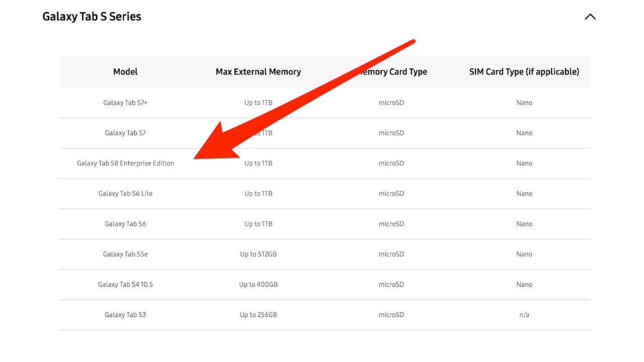Screen dimensions: 644x362
Task: Click Nano in the Tab S6 Lite row
Action: (524, 194)
